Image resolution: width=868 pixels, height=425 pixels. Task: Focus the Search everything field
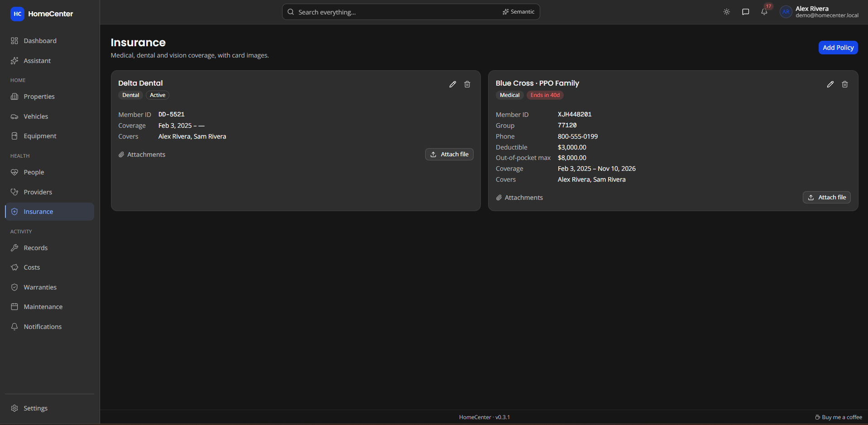411,12
